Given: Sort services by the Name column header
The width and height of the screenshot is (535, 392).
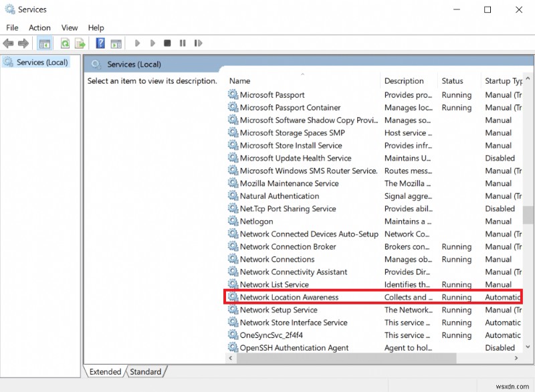Looking at the screenshot, I should tap(239, 80).
